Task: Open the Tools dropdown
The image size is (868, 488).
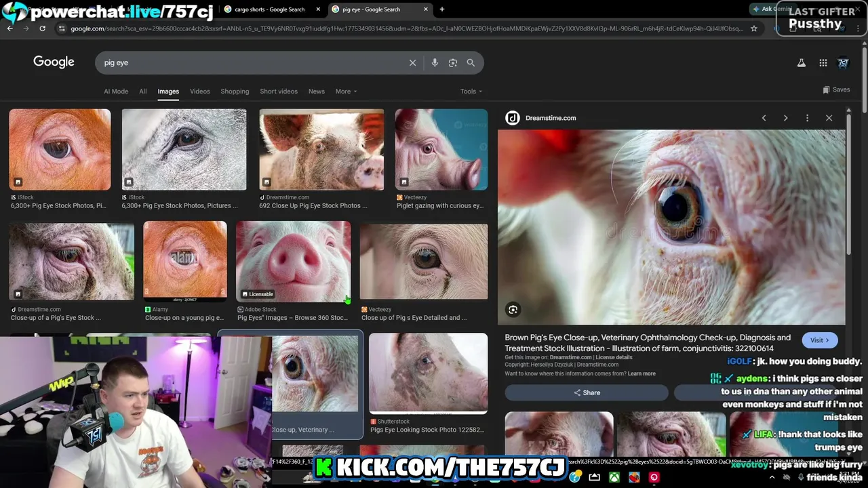Action: 471,91
